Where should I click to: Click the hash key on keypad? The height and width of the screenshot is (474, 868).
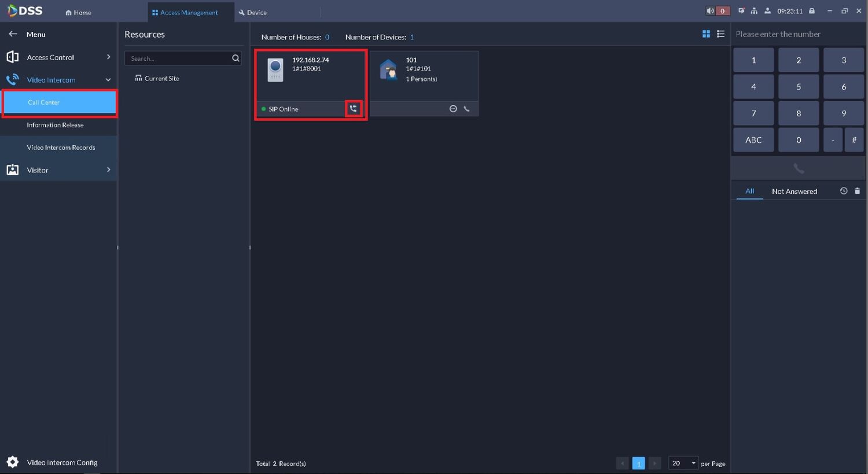tap(854, 140)
